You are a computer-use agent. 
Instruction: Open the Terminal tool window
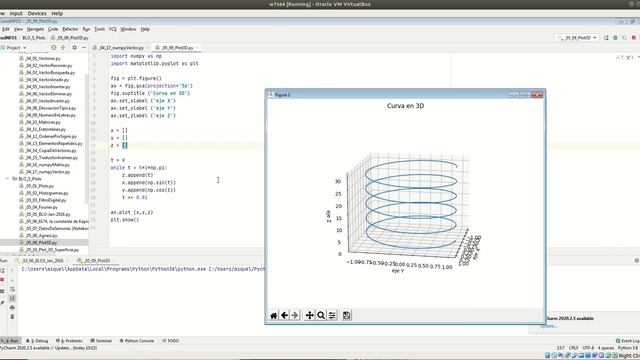coord(101,340)
